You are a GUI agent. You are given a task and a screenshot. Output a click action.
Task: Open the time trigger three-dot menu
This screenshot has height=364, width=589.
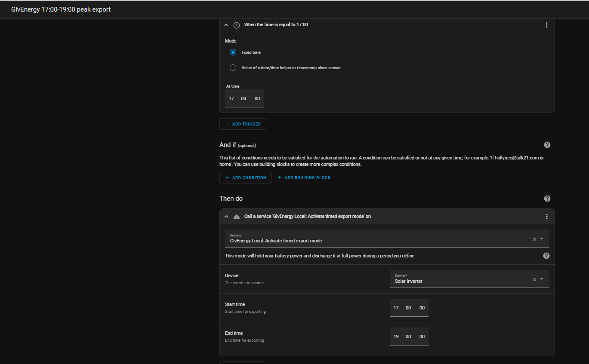[547, 25]
